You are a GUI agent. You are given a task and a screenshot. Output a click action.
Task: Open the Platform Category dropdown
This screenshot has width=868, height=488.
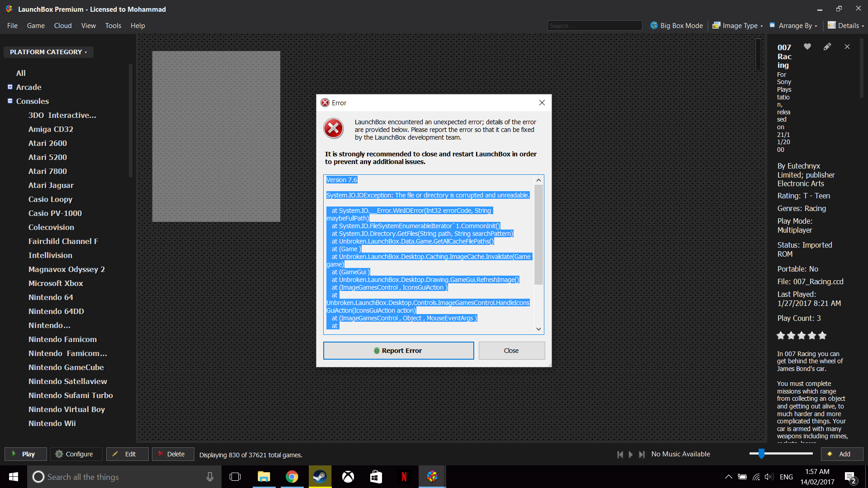point(48,52)
